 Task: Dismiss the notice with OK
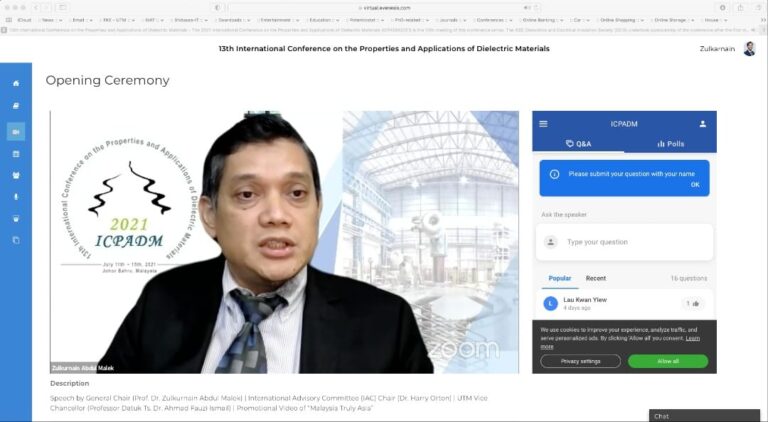point(695,185)
